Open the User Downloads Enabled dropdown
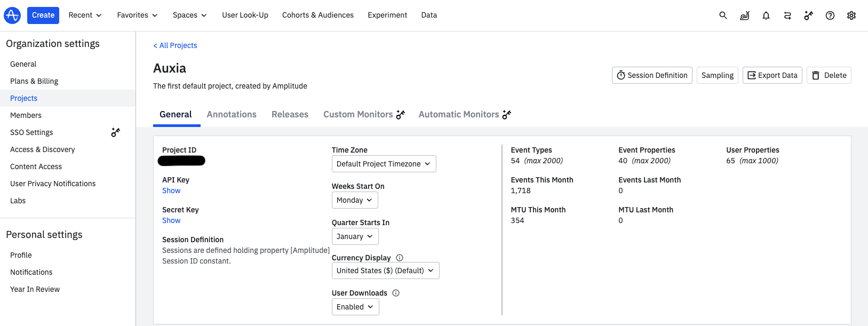The height and width of the screenshot is (326, 868). (355, 307)
